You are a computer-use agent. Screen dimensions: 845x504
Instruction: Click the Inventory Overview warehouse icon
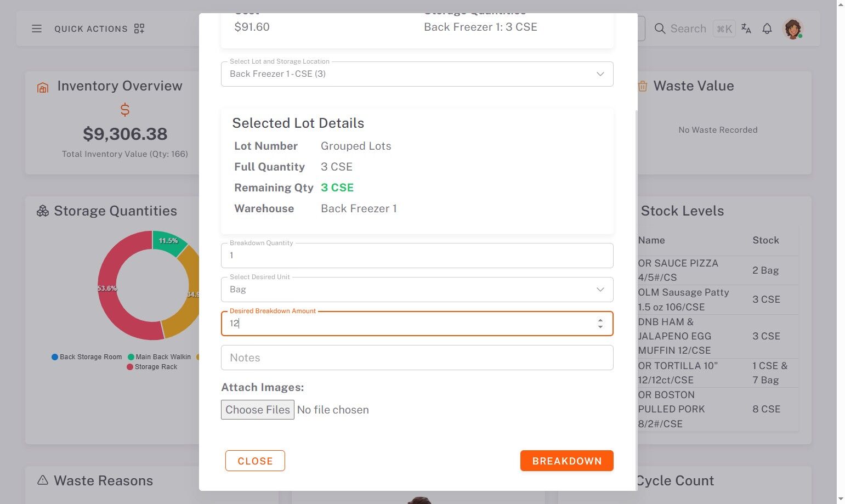click(43, 87)
